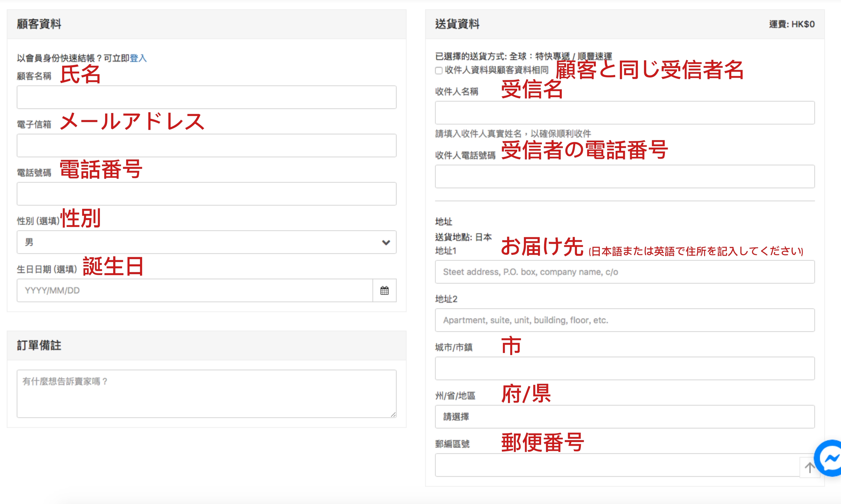This screenshot has width=841, height=504.
Task: Click the 顧客名稱 name input field
Action: tap(206, 97)
